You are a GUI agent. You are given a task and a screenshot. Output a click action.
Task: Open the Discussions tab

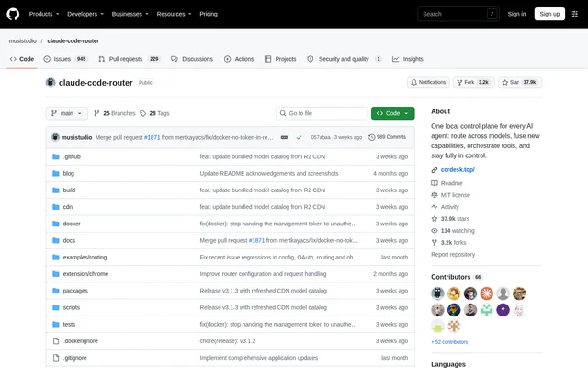click(192, 59)
